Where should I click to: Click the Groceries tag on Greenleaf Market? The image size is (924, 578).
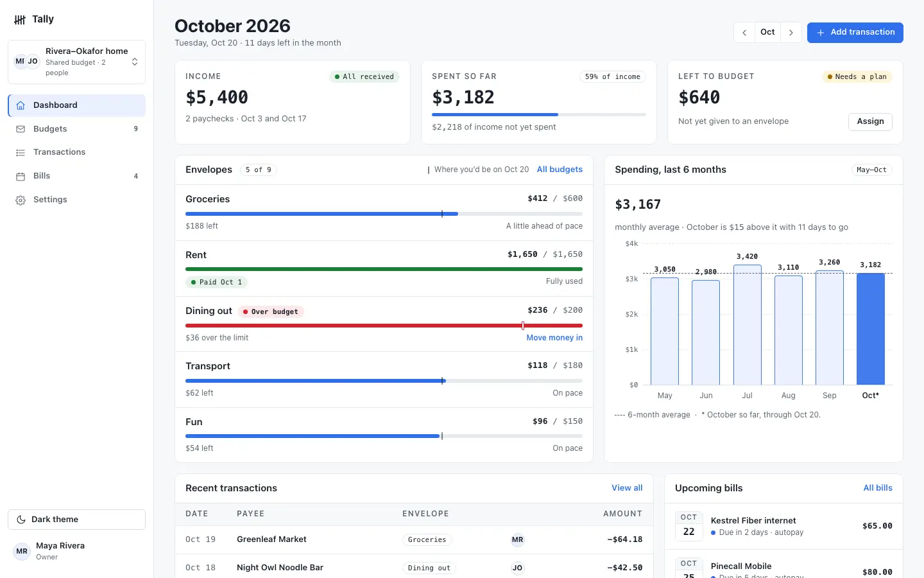427,540
